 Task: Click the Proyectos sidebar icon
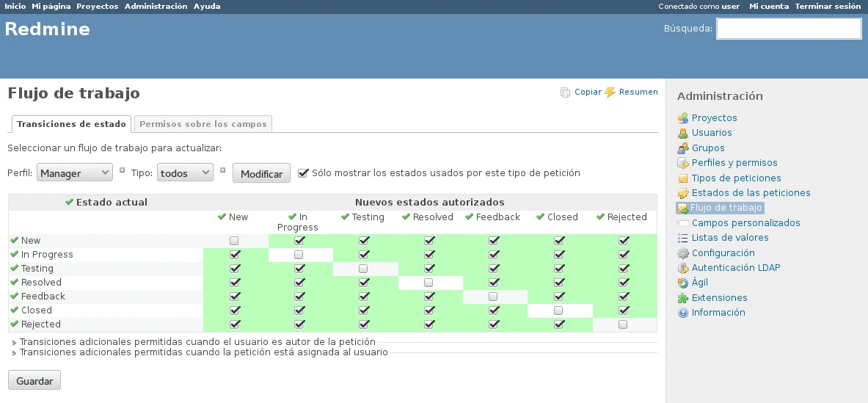(x=682, y=118)
